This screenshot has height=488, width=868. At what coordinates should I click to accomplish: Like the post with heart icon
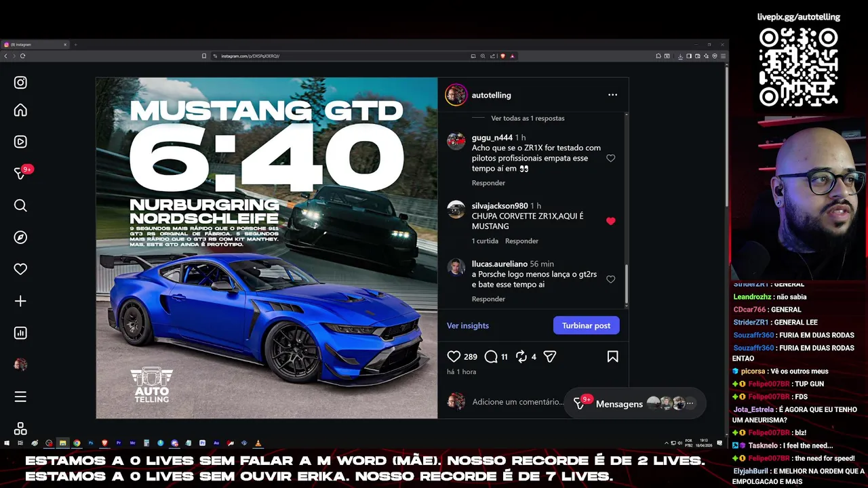point(454,356)
